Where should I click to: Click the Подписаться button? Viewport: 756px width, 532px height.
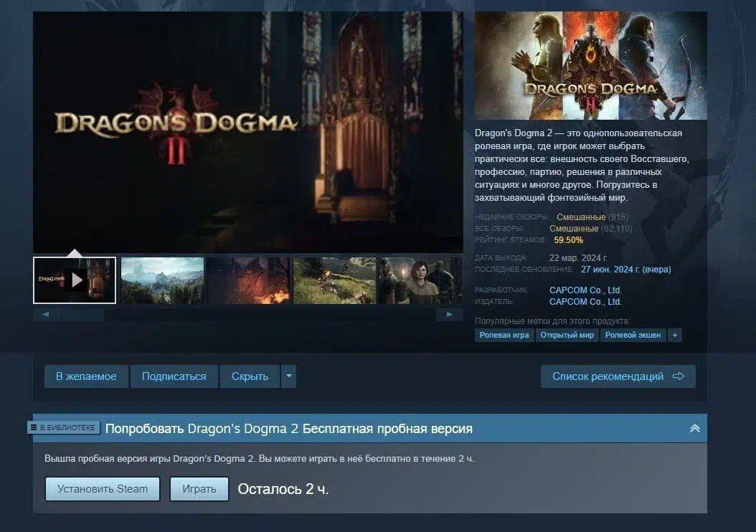174,376
